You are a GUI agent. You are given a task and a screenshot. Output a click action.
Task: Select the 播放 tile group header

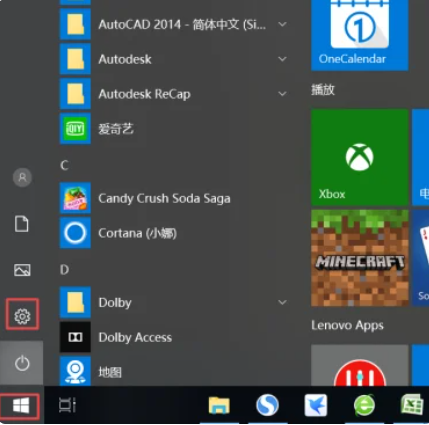click(323, 90)
